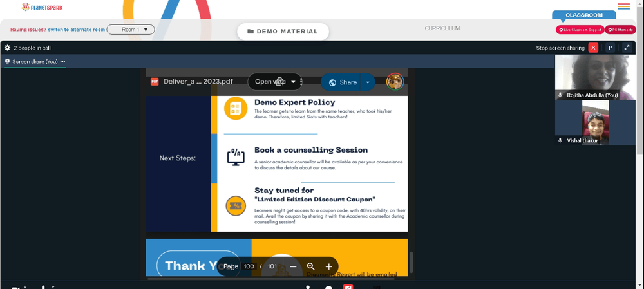Click the Demo Expert Policy yellow icon
This screenshot has height=289, width=644.
click(235, 108)
